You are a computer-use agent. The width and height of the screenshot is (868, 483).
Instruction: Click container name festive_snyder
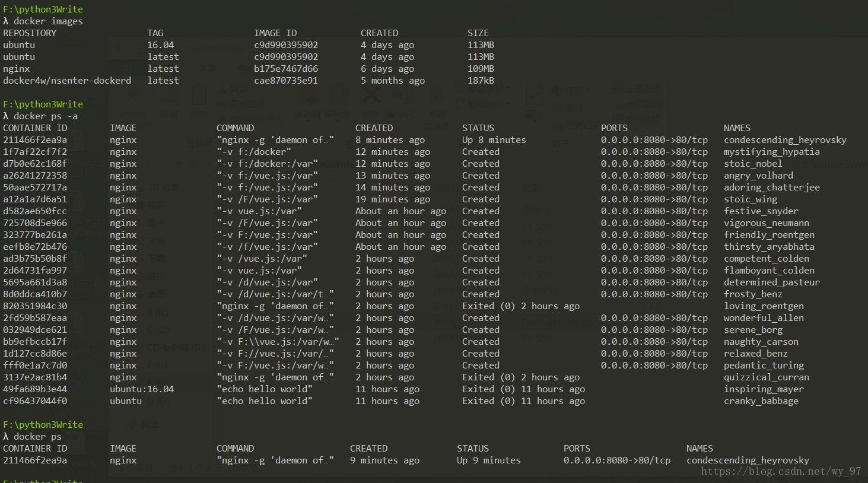click(761, 211)
